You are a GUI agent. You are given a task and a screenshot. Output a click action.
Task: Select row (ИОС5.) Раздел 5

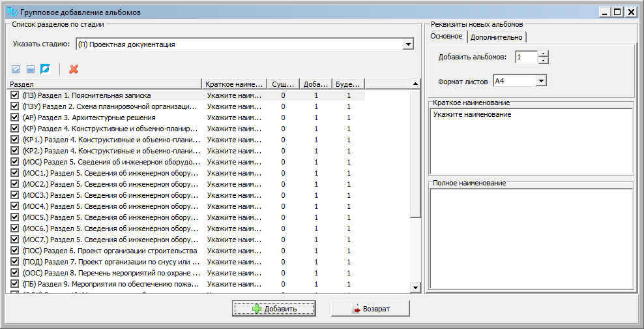coord(186,217)
